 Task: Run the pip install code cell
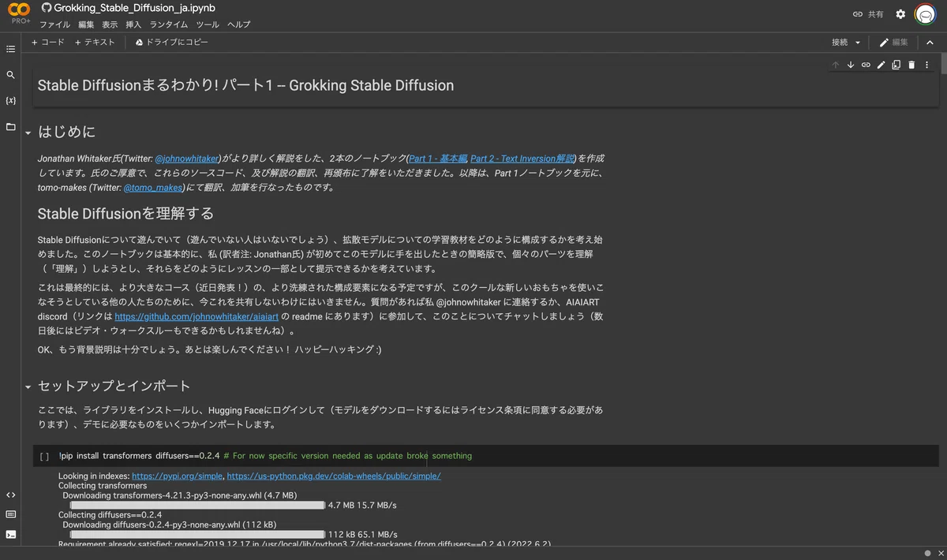44,456
